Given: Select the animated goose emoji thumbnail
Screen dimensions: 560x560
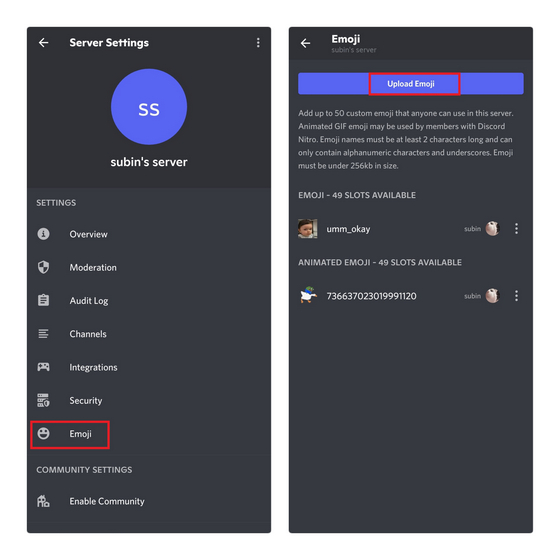Looking at the screenshot, I should 308,295.
